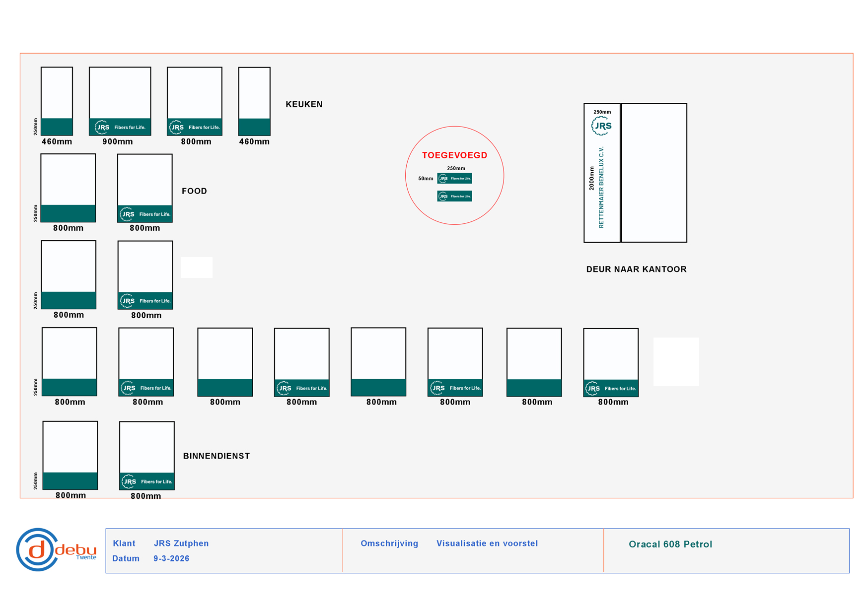
Task: Click the large JRS logo on the door panel
Action: tap(602, 126)
